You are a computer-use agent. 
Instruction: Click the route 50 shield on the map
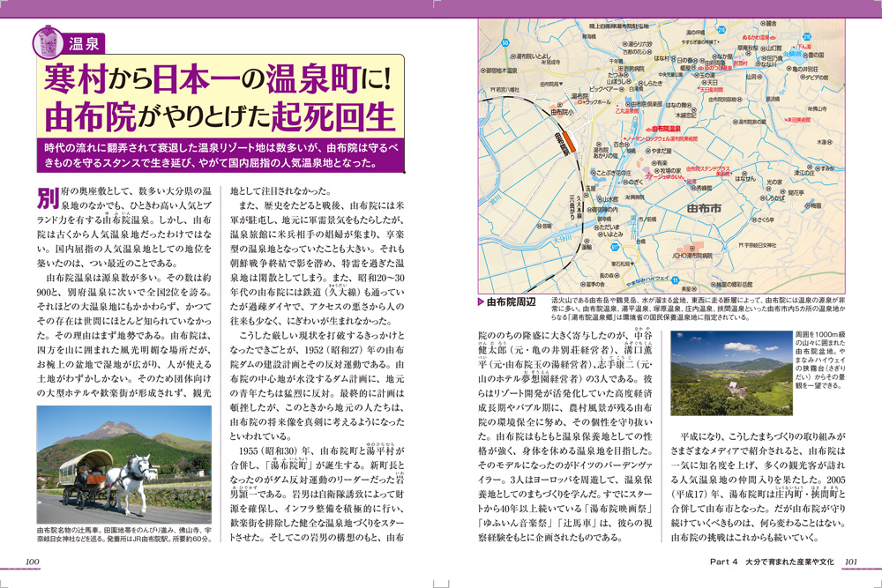pyautogui.click(x=505, y=42)
